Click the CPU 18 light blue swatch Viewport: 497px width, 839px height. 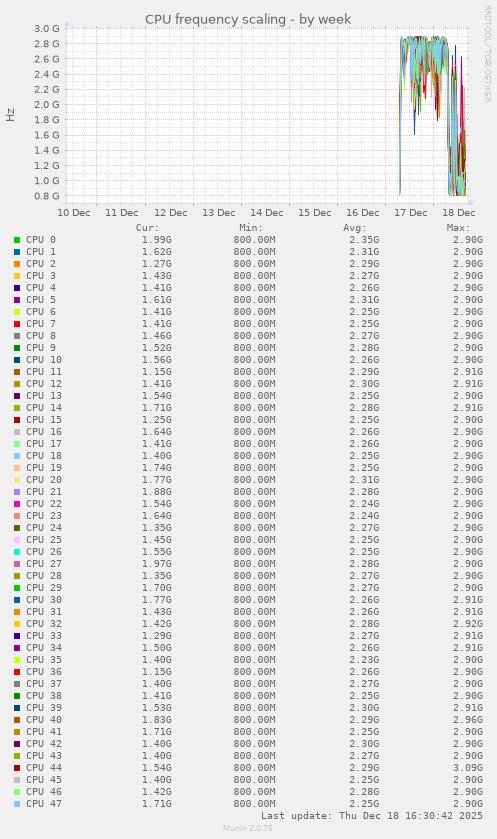pyautogui.click(x=17, y=455)
